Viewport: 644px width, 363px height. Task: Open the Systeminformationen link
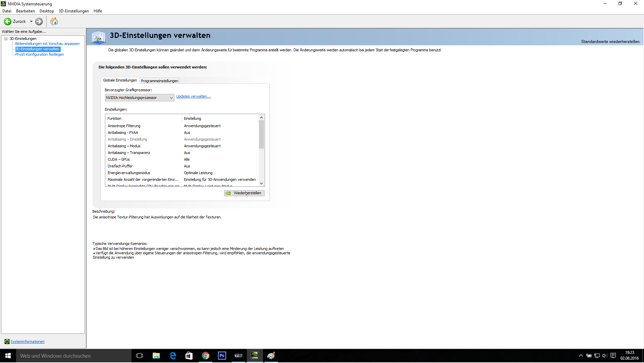[x=27, y=342]
